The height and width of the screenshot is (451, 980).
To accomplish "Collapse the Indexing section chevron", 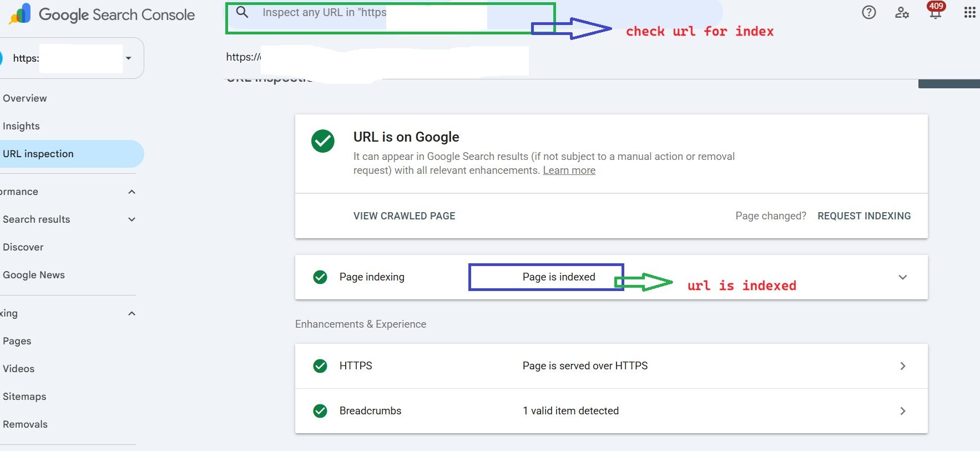I will (132, 313).
